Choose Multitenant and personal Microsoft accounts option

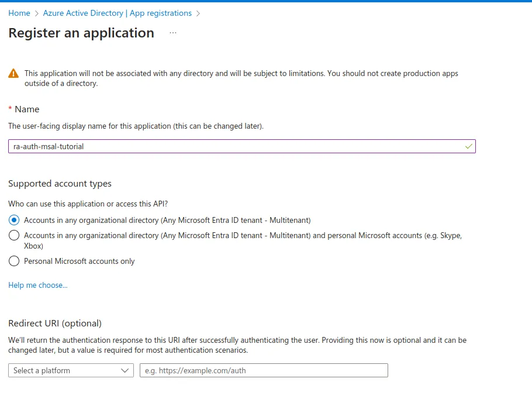tap(14, 235)
